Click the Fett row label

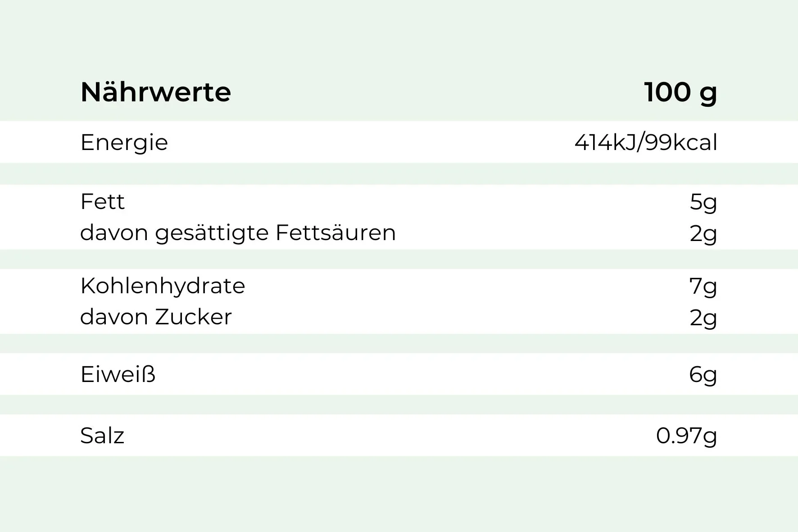pyautogui.click(x=102, y=201)
